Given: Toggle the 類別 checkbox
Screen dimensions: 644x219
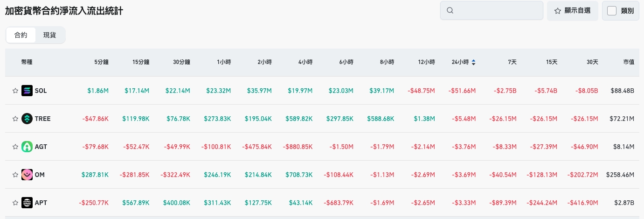Looking at the screenshot, I should [x=612, y=11].
